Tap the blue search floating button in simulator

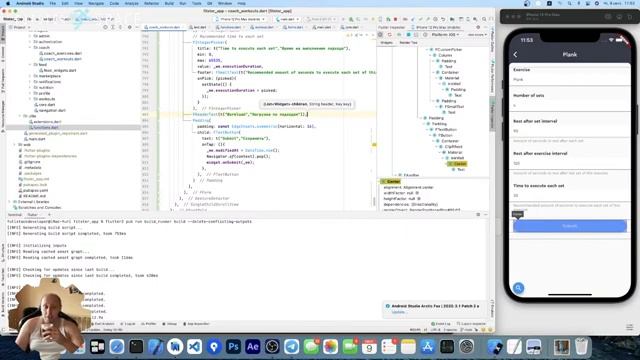518,288
